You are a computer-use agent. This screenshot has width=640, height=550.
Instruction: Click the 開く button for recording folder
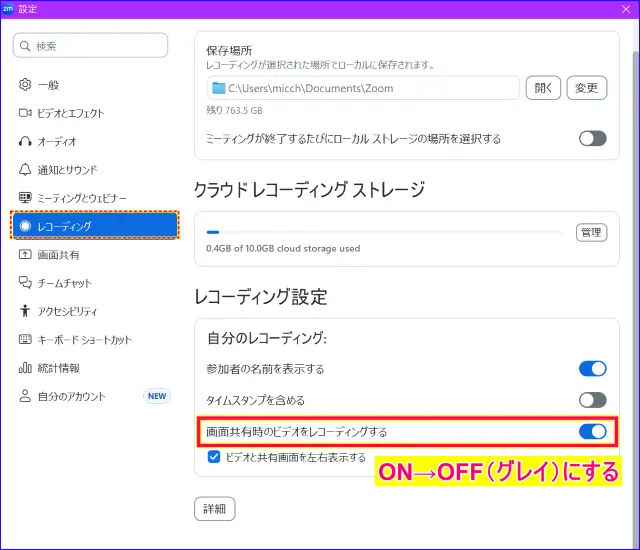pos(543,88)
